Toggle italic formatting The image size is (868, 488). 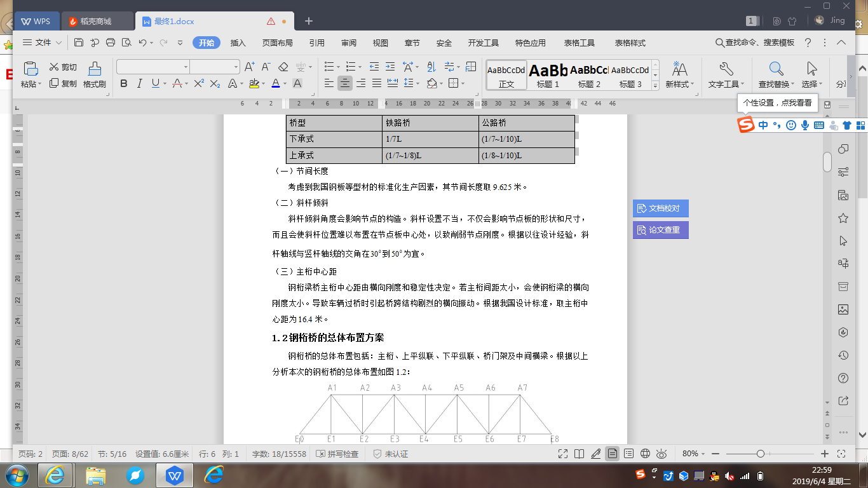coord(140,83)
